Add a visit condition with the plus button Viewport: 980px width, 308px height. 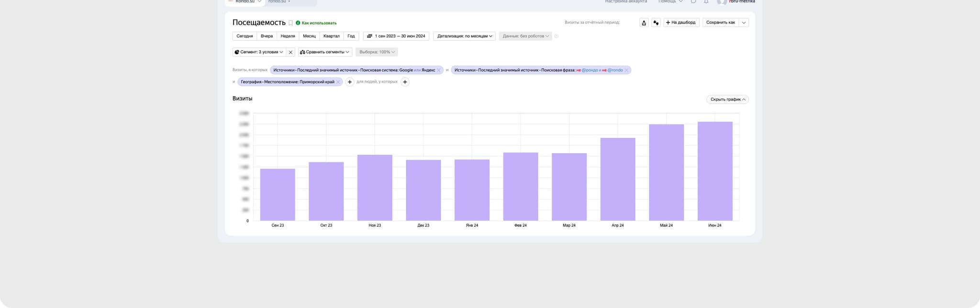click(x=350, y=82)
